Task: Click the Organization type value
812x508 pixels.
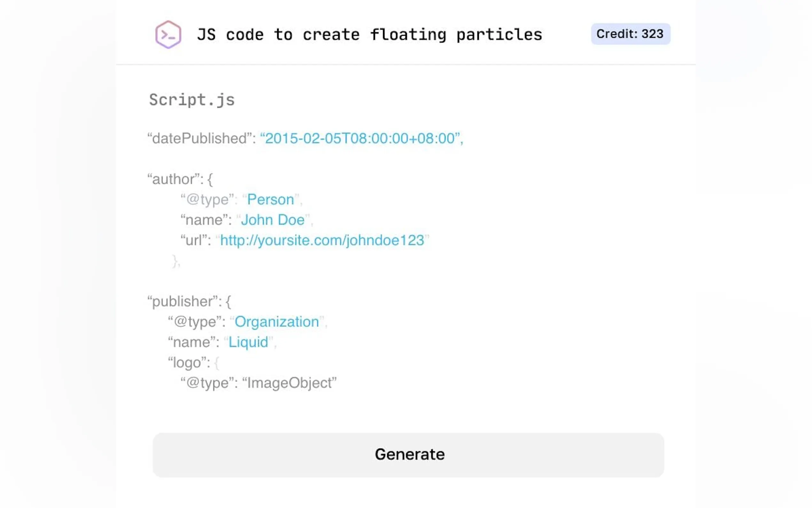Action: [x=276, y=322]
